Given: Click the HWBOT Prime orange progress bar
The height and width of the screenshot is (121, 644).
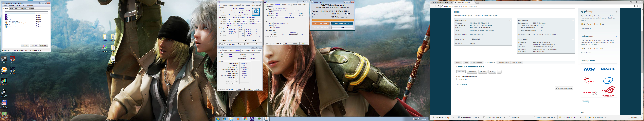Looking at the screenshot, I should (x=333, y=20).
